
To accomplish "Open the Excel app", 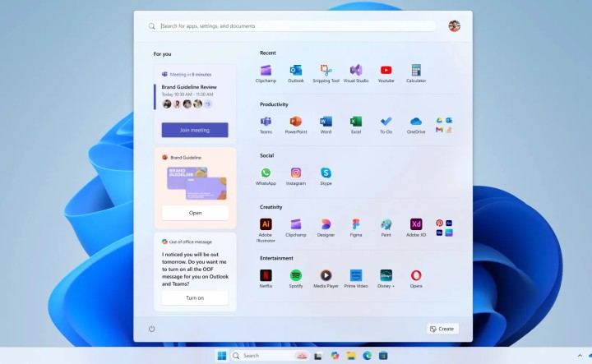I will [356, 122].
